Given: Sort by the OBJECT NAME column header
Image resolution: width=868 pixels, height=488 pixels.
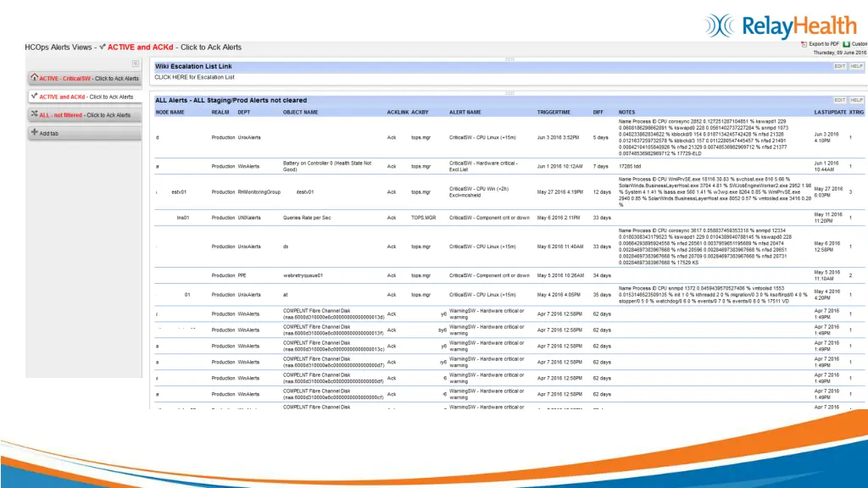Looking at the screenshot, I should tap(301, 113).
